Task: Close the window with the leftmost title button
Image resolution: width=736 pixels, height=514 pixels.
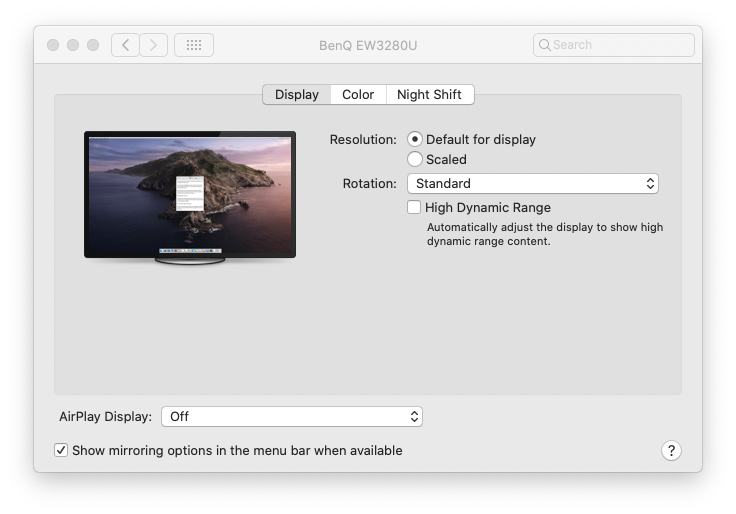Action: pos(53,45)
